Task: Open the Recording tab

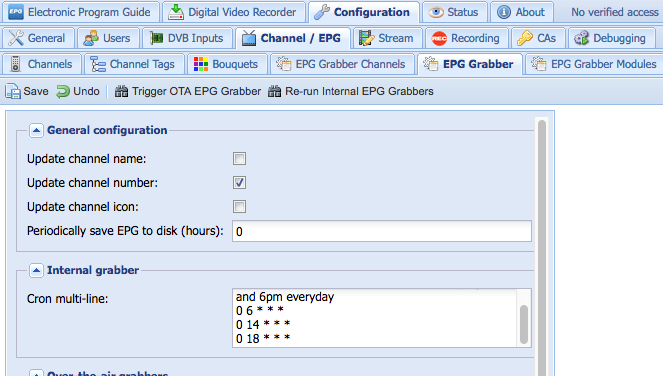Action: pyautogui.click(x=467, y=38)
